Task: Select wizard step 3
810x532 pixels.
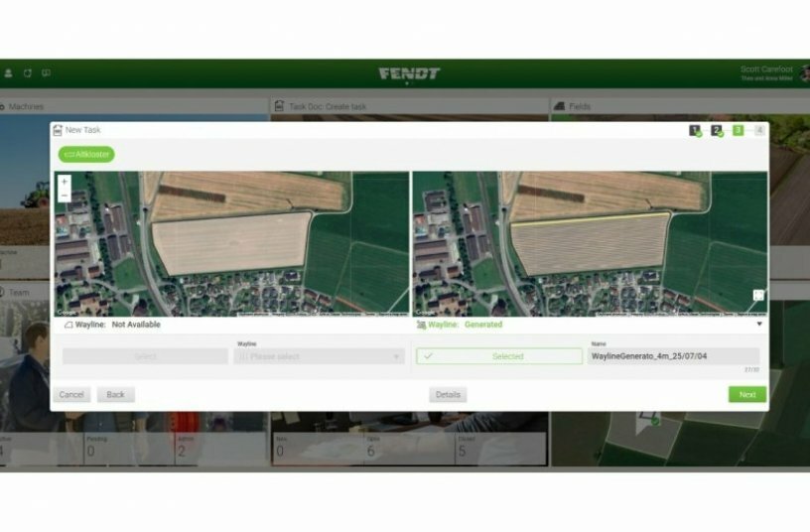Action: [x=738, y=130]
